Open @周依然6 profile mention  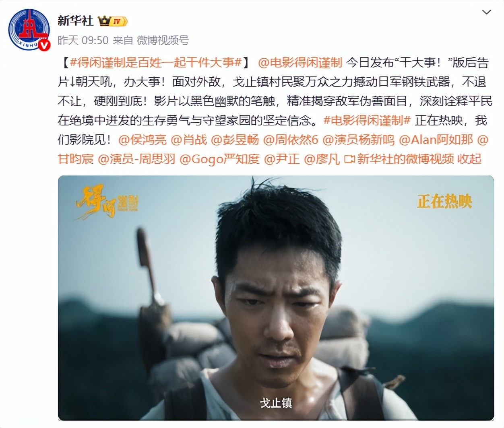[x=291, y=140]
